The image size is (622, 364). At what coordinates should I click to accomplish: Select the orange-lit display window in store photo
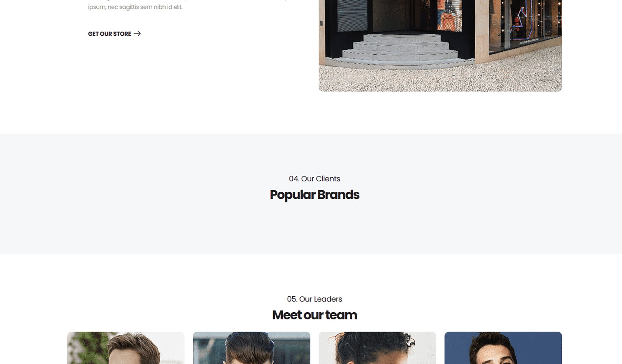click(450, 15)
